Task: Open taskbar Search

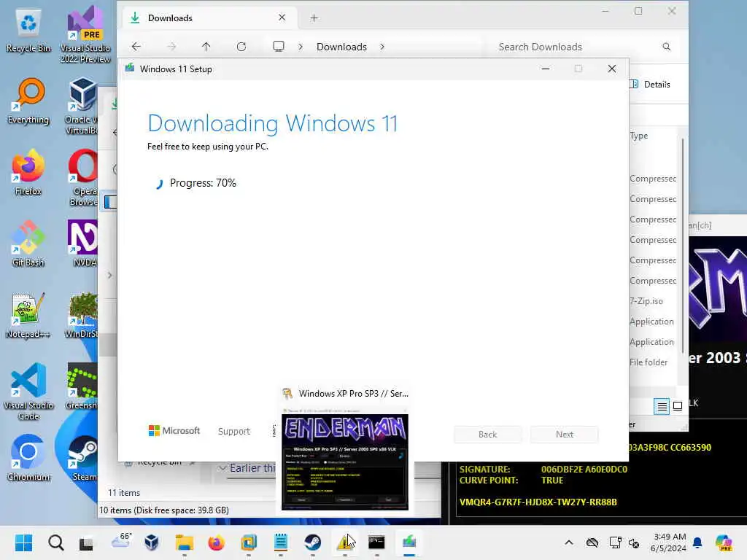Action: pyautogui.click(x=55, y=542)
